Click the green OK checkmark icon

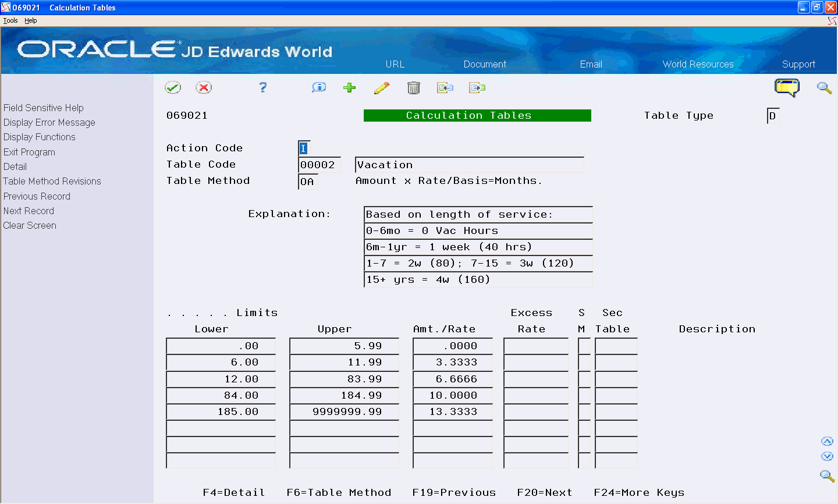[173, 88]
